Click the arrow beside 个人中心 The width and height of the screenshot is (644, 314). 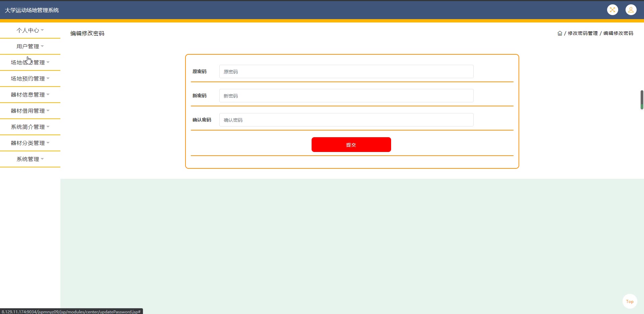(x=42, y=30)
